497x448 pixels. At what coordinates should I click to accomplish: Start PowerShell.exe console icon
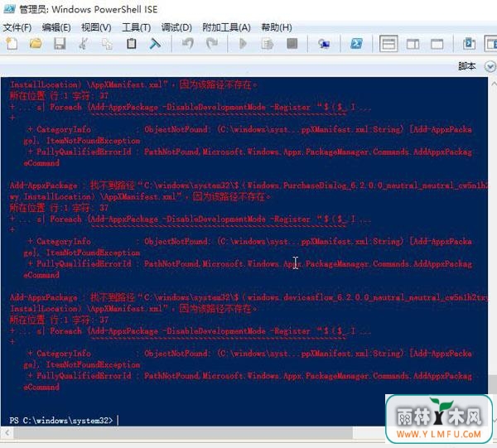coord(356,43)
